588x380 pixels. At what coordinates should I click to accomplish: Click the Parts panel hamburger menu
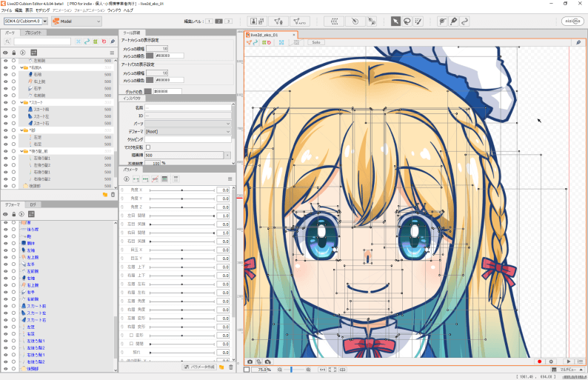(112, 53)
